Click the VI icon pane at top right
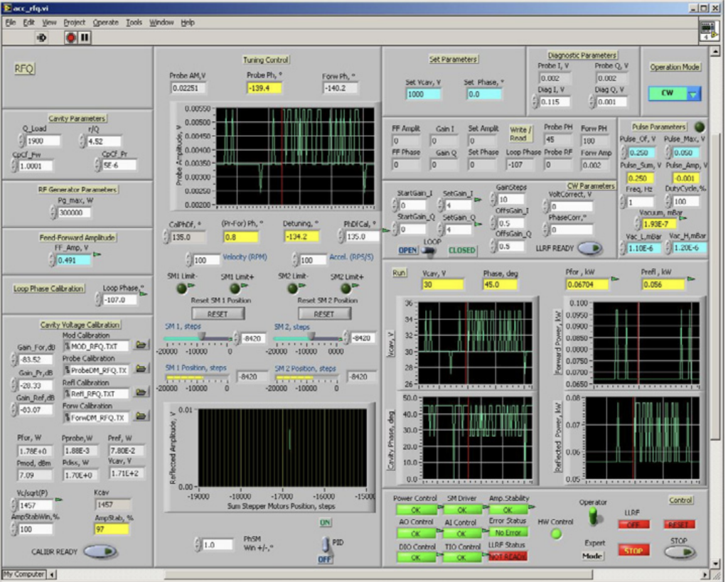 709,30
